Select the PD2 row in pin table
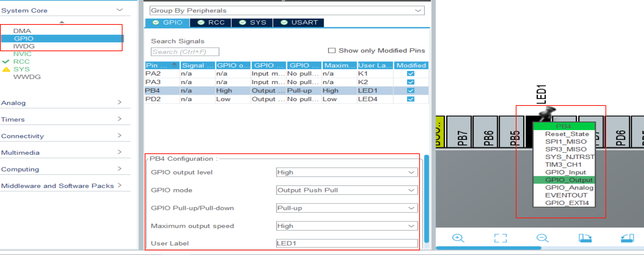 coord(267,99)
